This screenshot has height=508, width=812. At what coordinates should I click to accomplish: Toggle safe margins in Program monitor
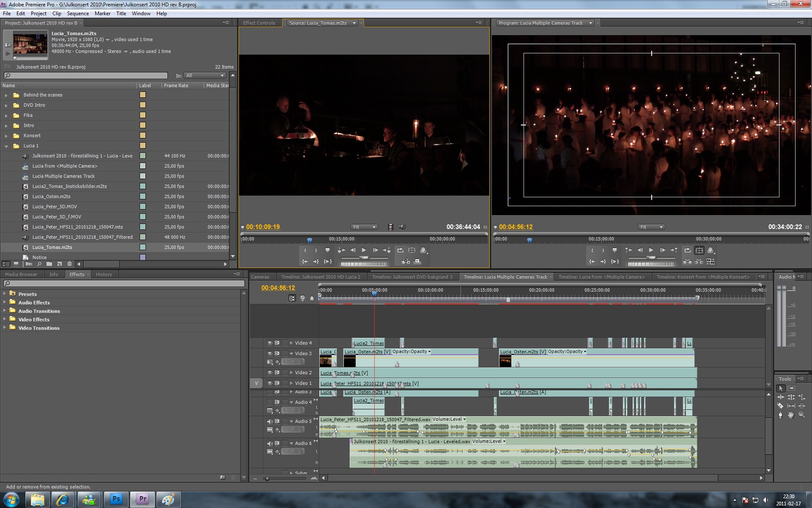[x=699, y=250]
